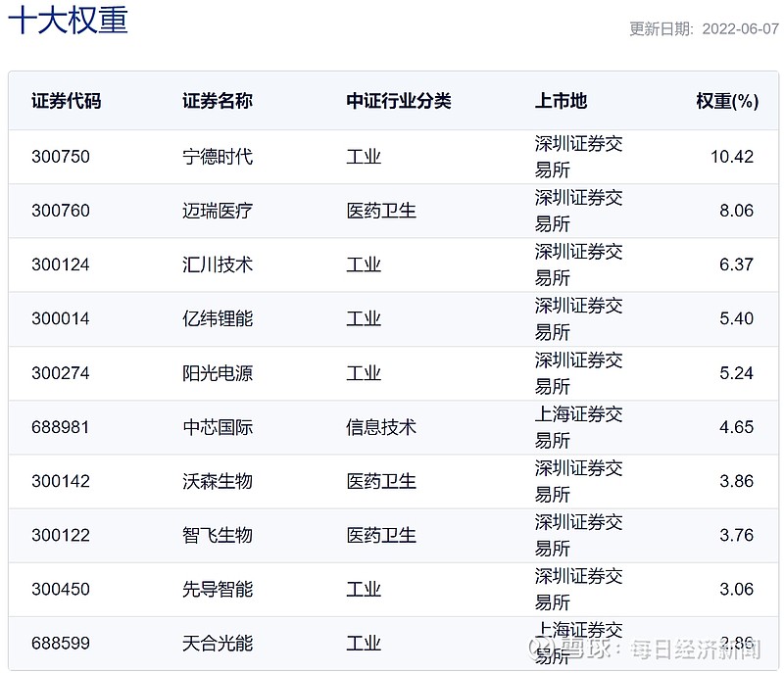784x673 pixels.
Task: Click the weight value 4.65
Action: 737,427
